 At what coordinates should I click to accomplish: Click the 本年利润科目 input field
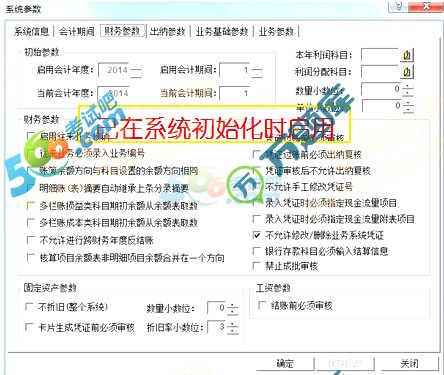point(380,55)
